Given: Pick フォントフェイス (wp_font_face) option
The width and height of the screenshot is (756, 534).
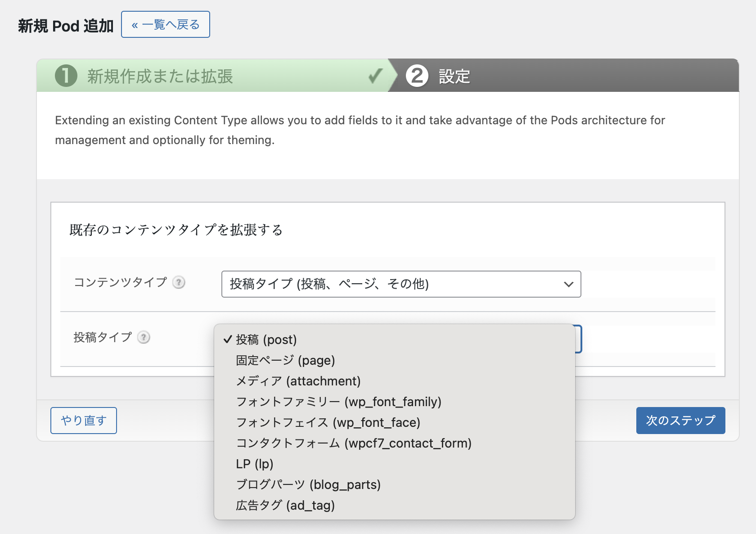Looking at the screenshot, I should 328,422.
